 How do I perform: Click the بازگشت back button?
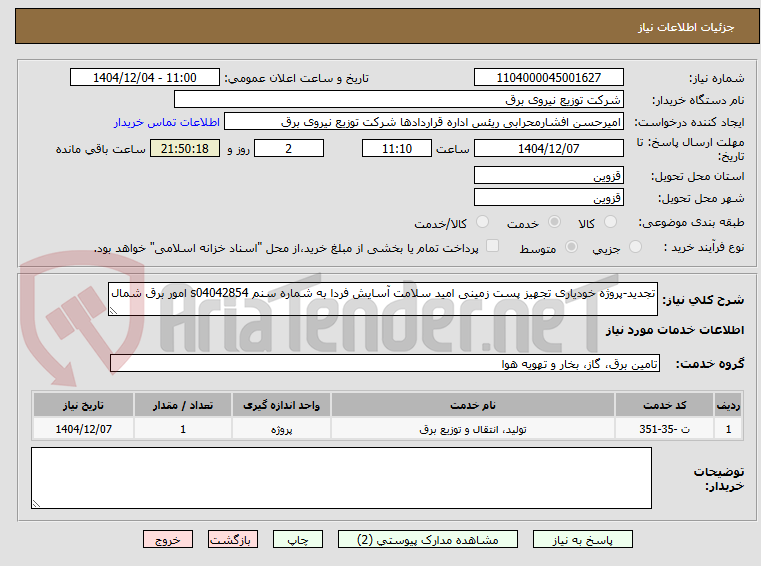tap(232, 539)
